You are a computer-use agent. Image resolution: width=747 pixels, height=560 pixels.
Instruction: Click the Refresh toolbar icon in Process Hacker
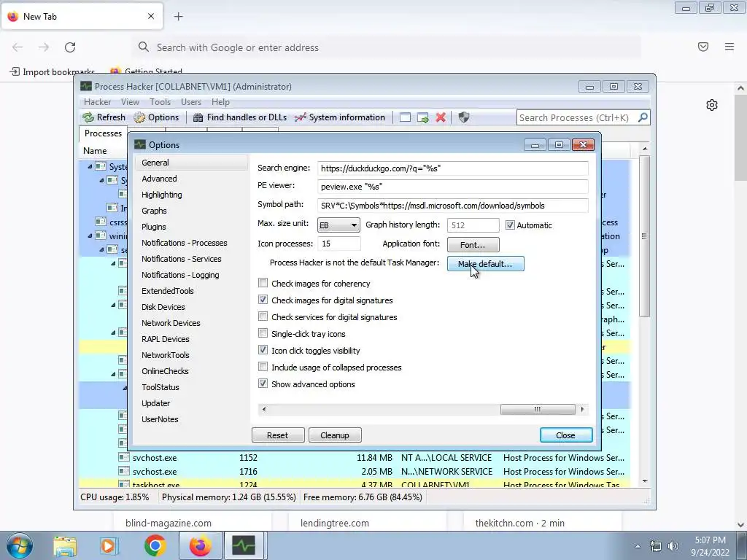(x=88, y=117)
